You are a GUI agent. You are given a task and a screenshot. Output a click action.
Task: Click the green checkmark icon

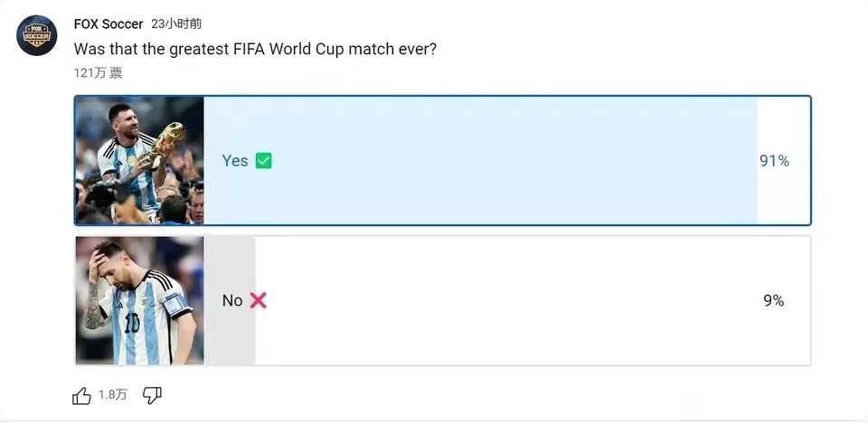click(x=263, y=161)
